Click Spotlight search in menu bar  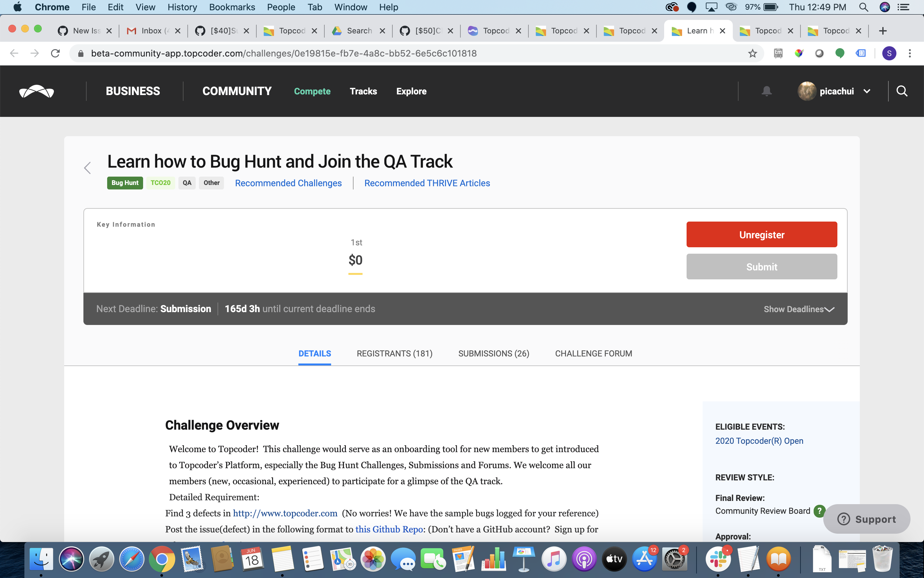pyautogui.click(x=863, y=7)
